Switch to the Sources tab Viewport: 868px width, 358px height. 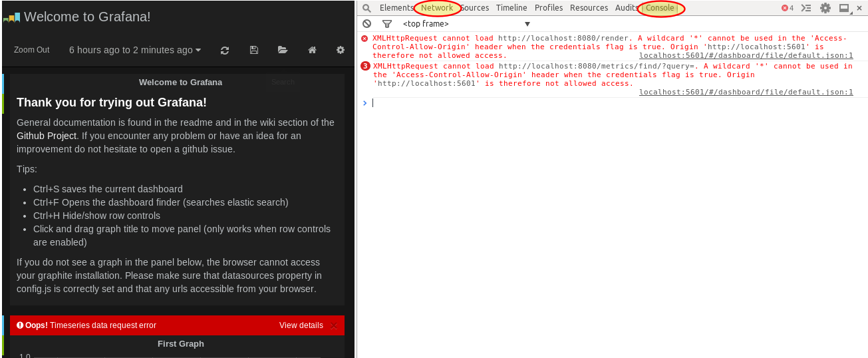[x=474, y=8]
